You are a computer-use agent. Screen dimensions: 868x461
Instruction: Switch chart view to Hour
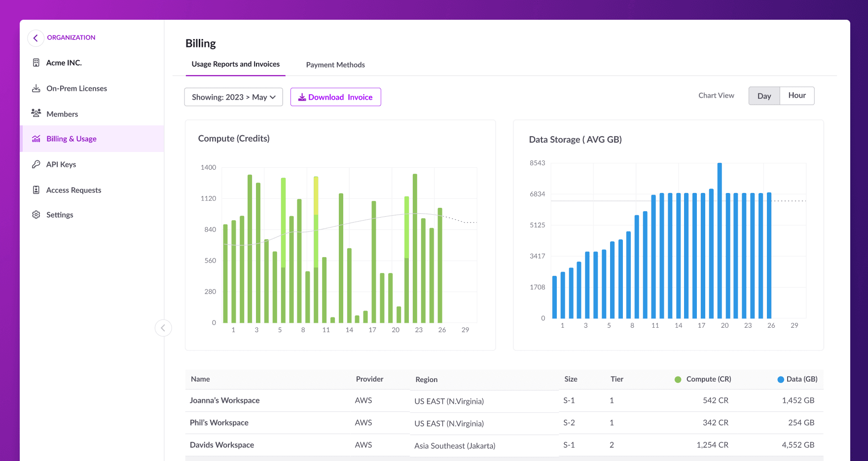coord(797,96)
